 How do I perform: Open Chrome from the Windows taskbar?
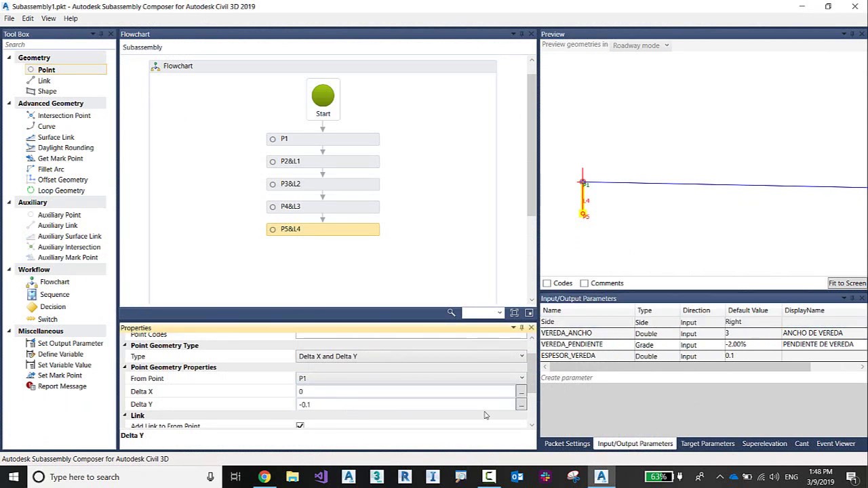[x=264, y=477]
